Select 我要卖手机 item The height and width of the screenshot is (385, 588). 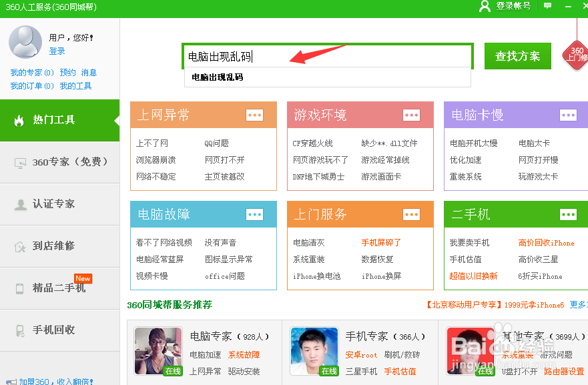tap(469, 243)
